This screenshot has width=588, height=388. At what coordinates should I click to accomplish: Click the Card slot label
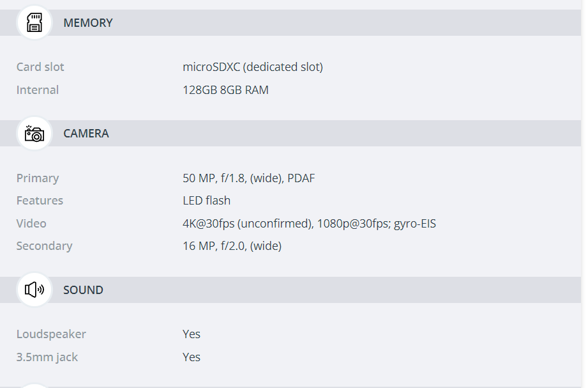click(x=40, y=67)
